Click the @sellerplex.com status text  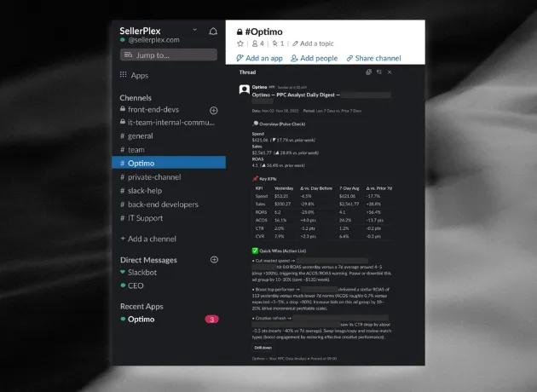pyautogui.click(x=153, y=40)
